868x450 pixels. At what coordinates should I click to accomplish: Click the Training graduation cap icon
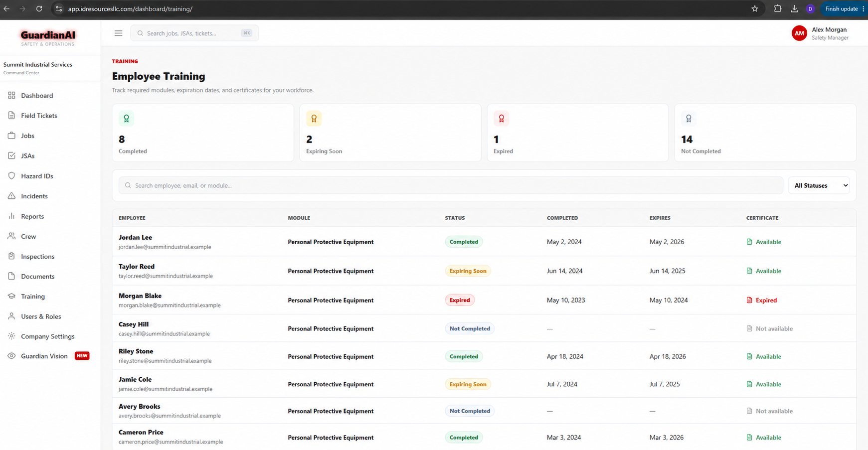point(11,297)
